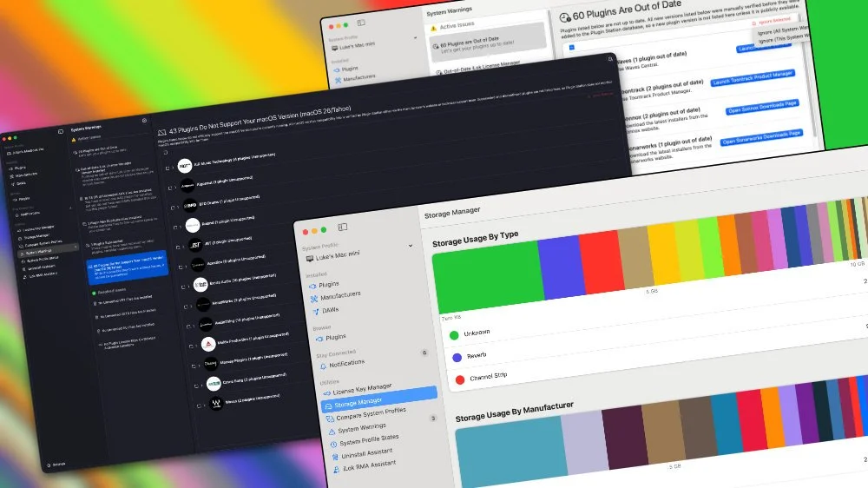Open Settings in dark window sidebar
Screen dimensions: 868x488
[56, 465]
